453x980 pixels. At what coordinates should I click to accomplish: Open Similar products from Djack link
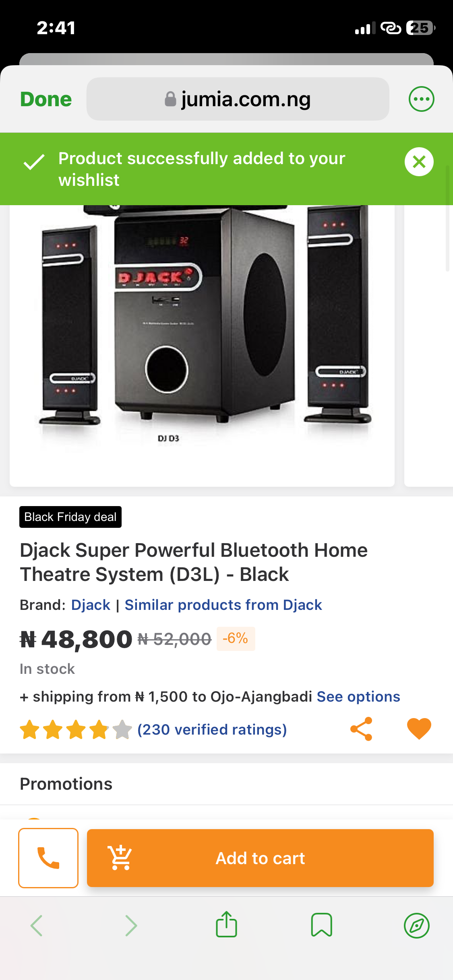pyautogui.click(x=223, y=605)
